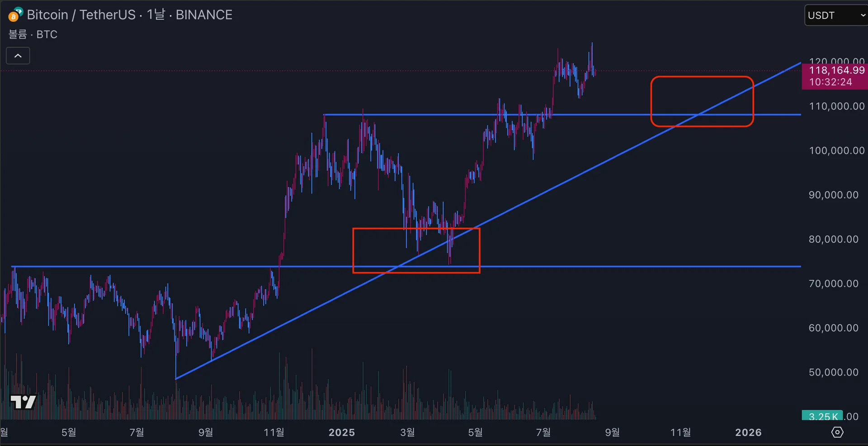Click the TradingView logo
Image resolution: width=868 pixels, height=446 pixels.
point(23,402)
